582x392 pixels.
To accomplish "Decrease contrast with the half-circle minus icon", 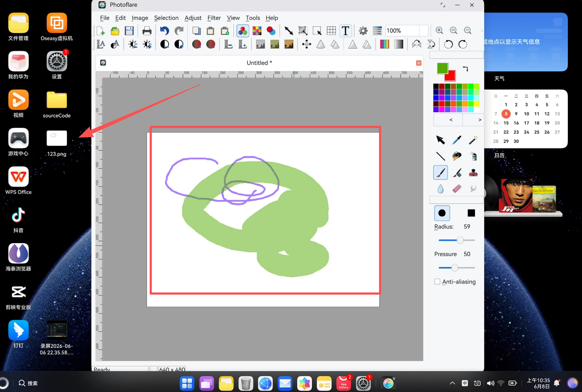I will pyautogui.click(x=164, y=44).
